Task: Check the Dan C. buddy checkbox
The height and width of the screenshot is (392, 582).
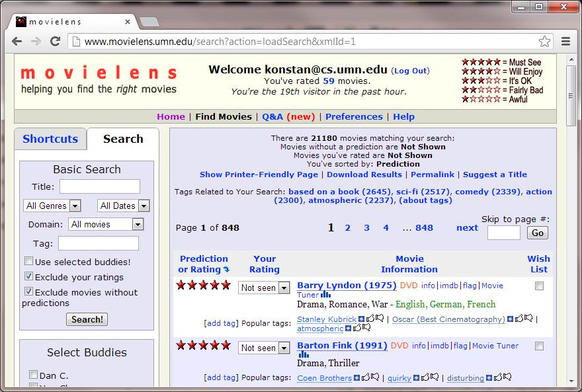Action: (33, 375)
